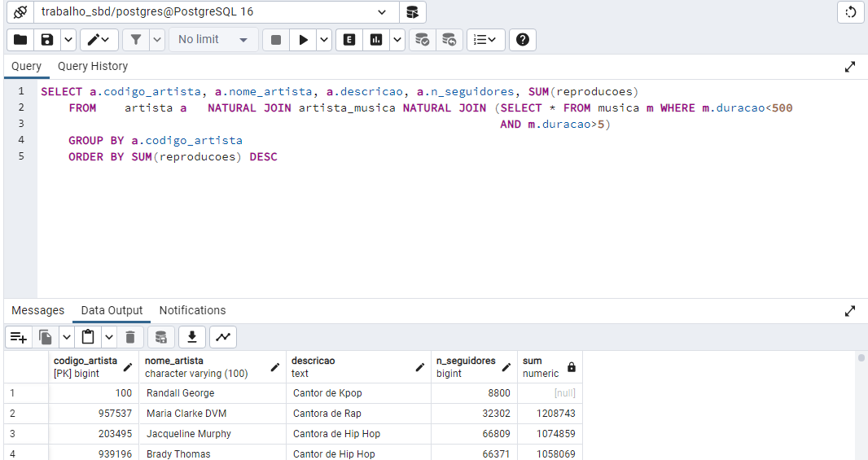Click the Open File folder icon
The width and height of the screenshot is (868, 460).
click(20, 40)
